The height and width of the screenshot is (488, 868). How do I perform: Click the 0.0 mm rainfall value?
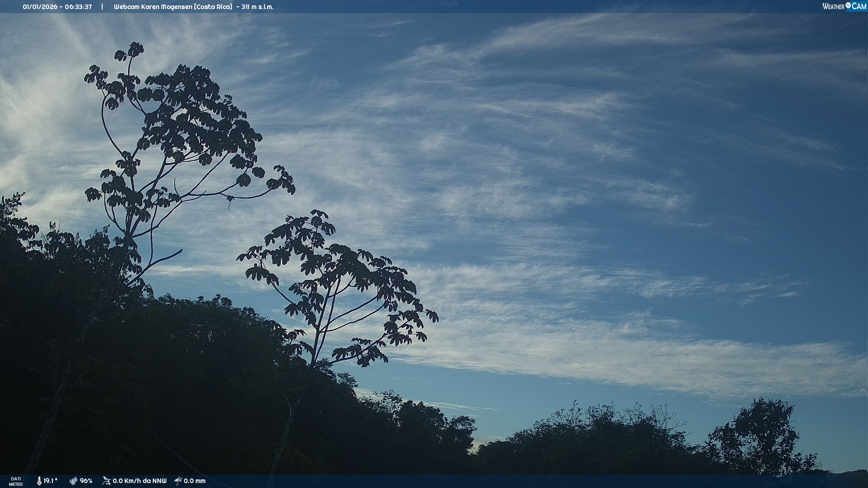[194, 481]
